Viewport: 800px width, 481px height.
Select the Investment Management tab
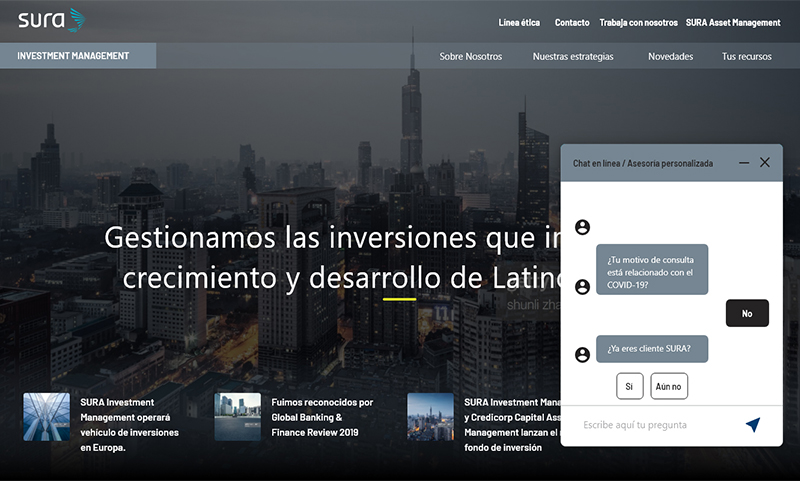point(78,56)
